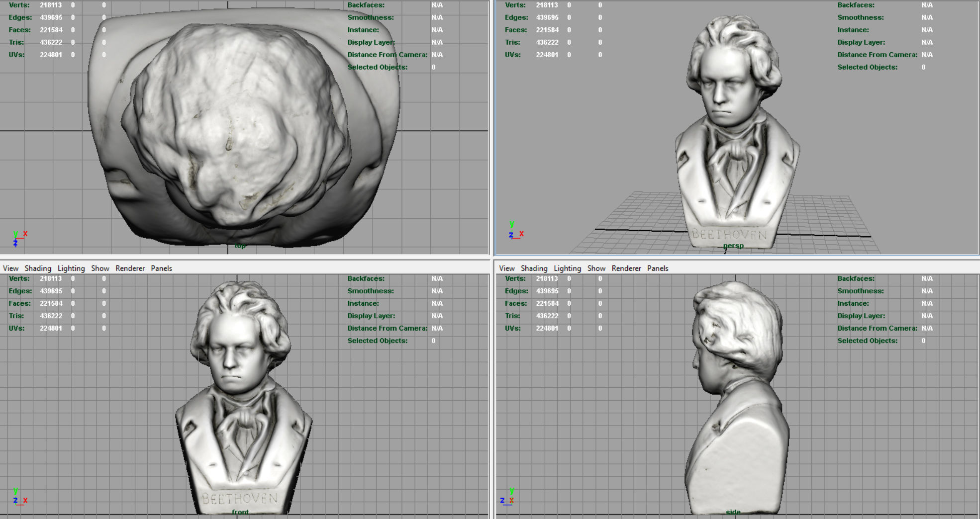
Task: Open the View menu in side viewport panel
Action: (x=506, y=268)
